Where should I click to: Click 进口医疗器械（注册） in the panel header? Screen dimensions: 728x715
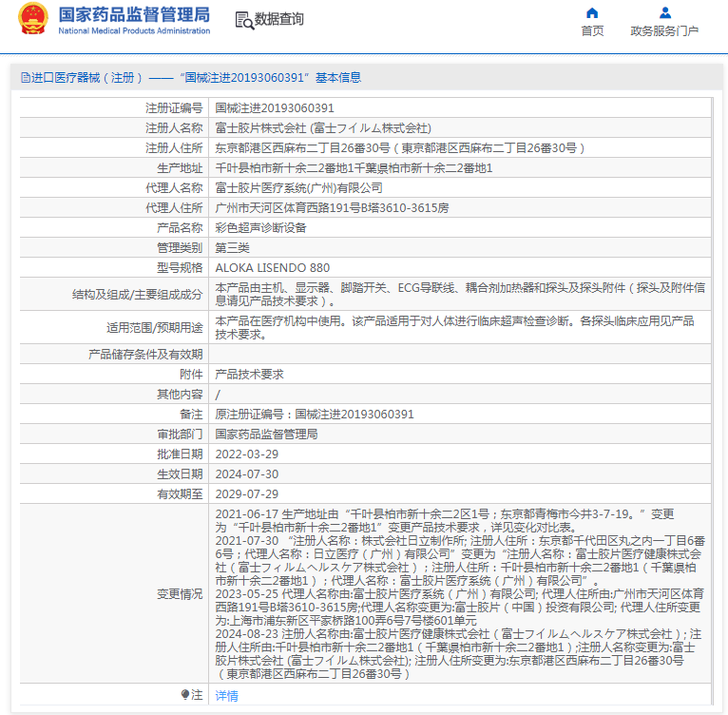[87, 78]
